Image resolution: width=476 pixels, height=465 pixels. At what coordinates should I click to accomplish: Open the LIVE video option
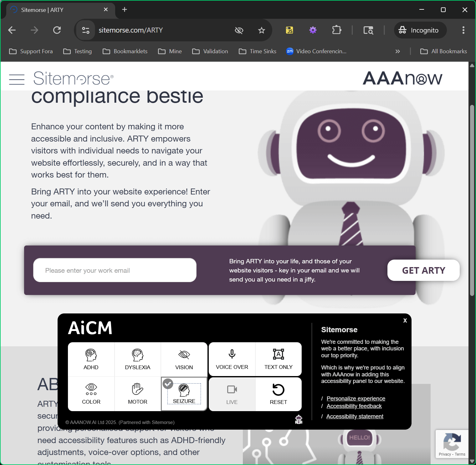tap(232, 394)
